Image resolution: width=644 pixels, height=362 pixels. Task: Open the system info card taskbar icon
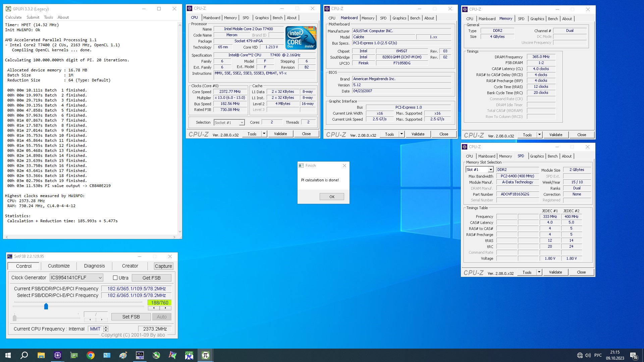107,355
